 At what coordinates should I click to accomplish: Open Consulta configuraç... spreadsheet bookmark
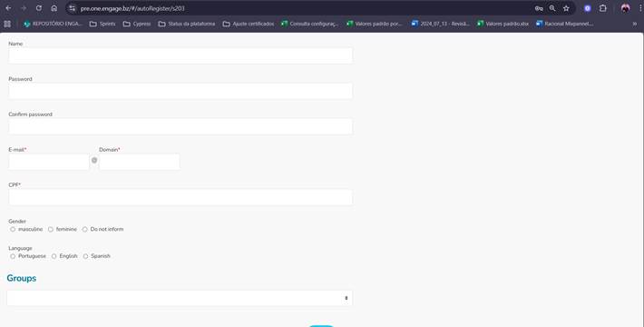point(309,24)
